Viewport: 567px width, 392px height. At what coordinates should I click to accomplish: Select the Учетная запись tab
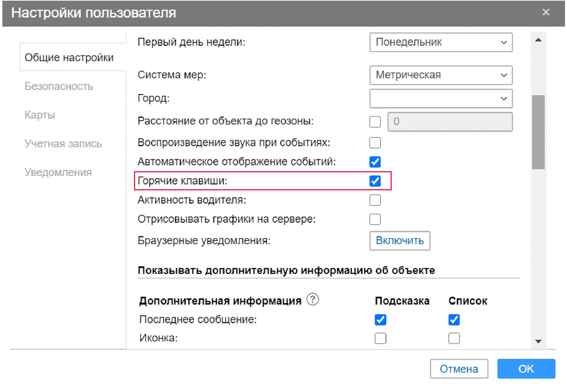coord(63,144)
